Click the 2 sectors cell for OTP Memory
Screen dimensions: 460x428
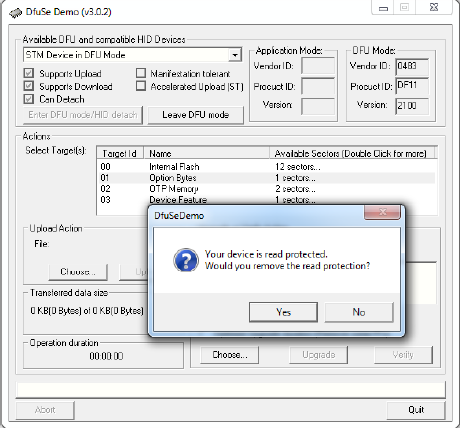(295, 189)
